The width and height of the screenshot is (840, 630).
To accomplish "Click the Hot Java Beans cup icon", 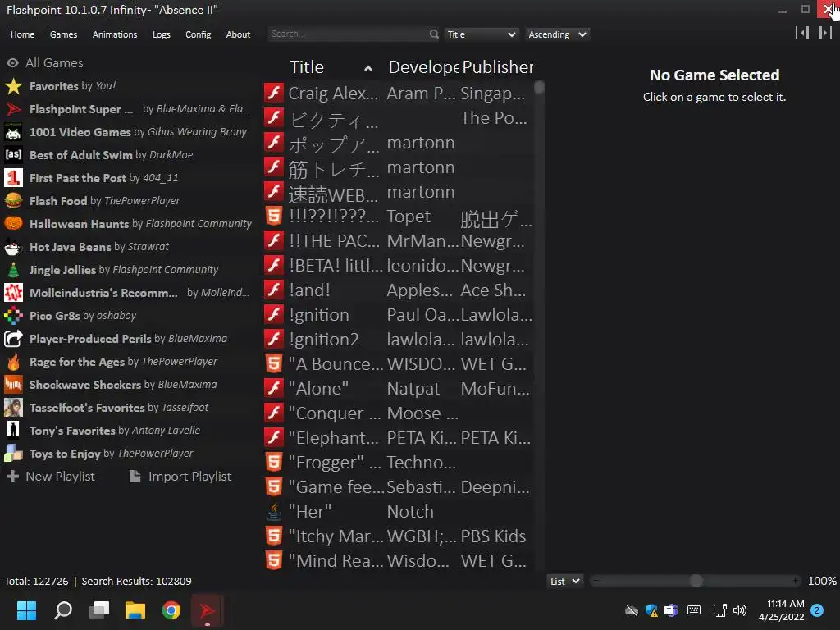I will click(13, 247).
